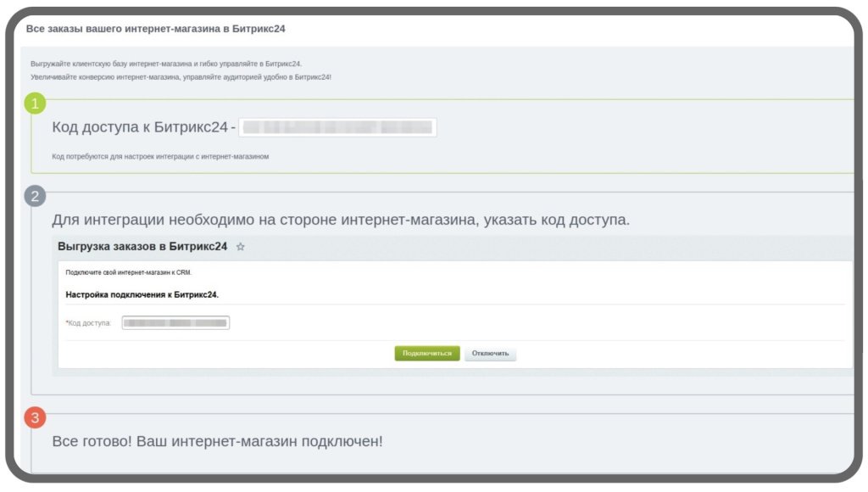Click text Для интеграции необходимо на стороне интернет-магазина

pyautogui.click(x=341, y=220)
